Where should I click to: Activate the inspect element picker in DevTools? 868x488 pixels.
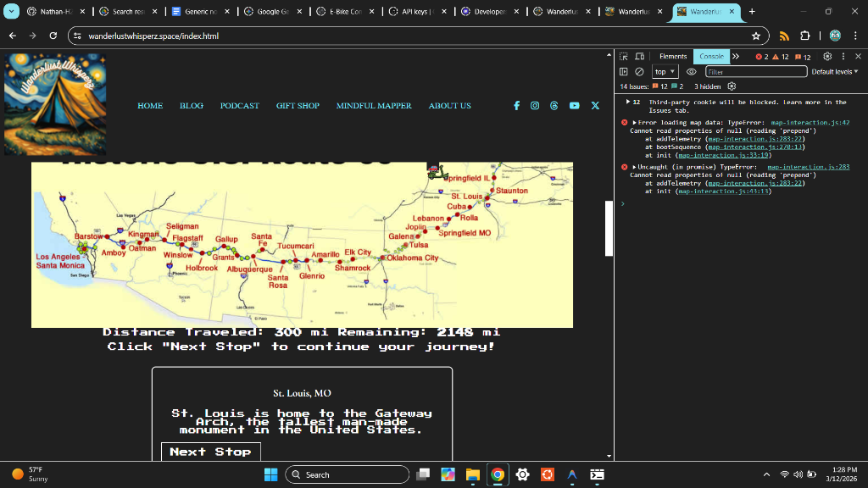coord(625,57)
